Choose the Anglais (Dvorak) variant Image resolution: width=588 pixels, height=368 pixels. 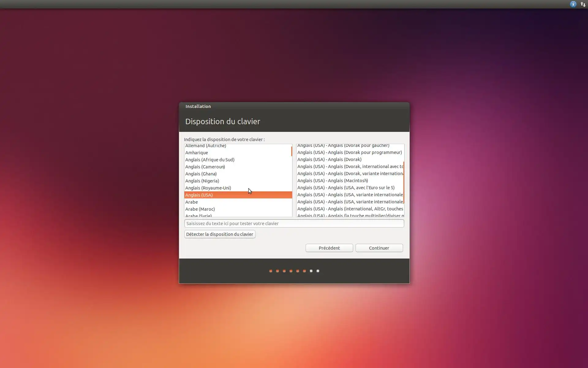pos(329,159)
